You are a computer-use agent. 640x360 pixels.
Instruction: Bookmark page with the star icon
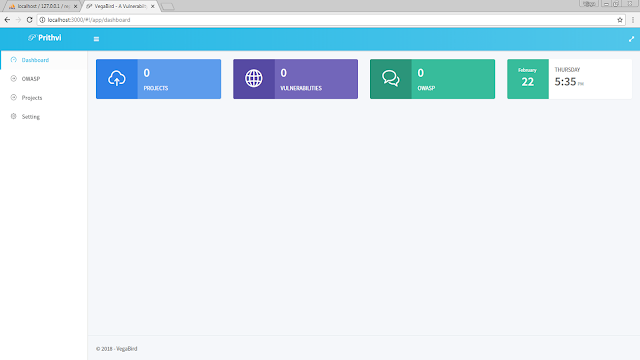pyautogui.click(x=620, y=20)
